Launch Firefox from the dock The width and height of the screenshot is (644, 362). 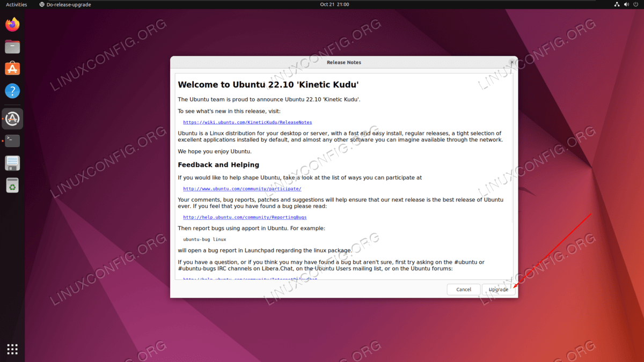[x=12, y=25]
